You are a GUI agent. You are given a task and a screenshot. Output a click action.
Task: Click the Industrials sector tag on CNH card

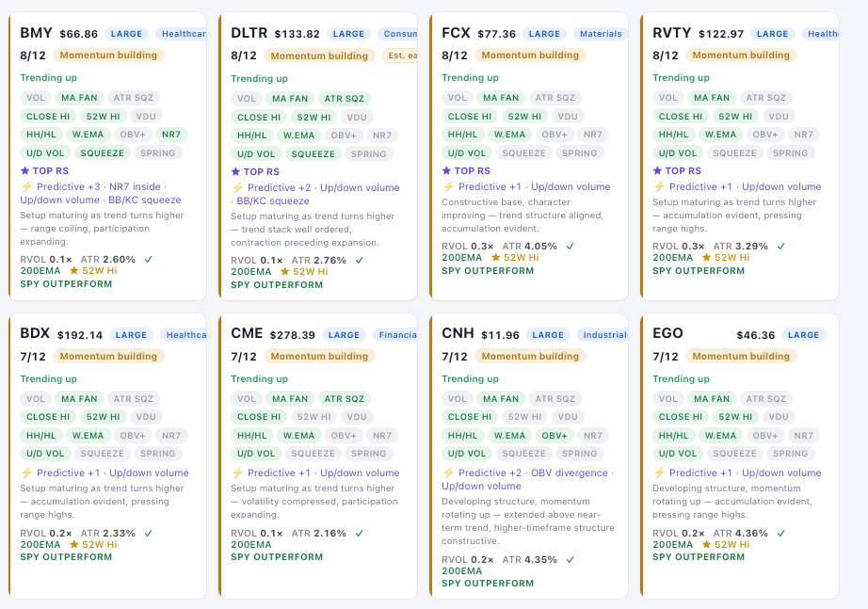click(603, 335)
